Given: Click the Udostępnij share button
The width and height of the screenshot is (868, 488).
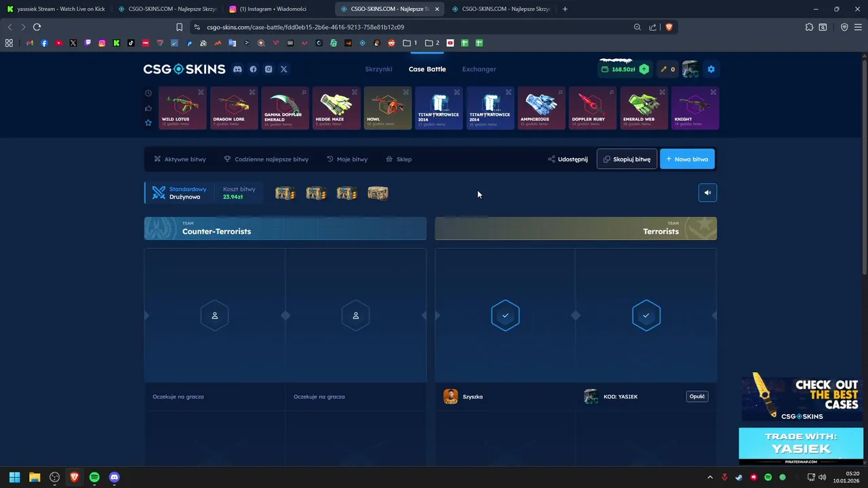Looking at the screenshot, I should tap(568, 159).
